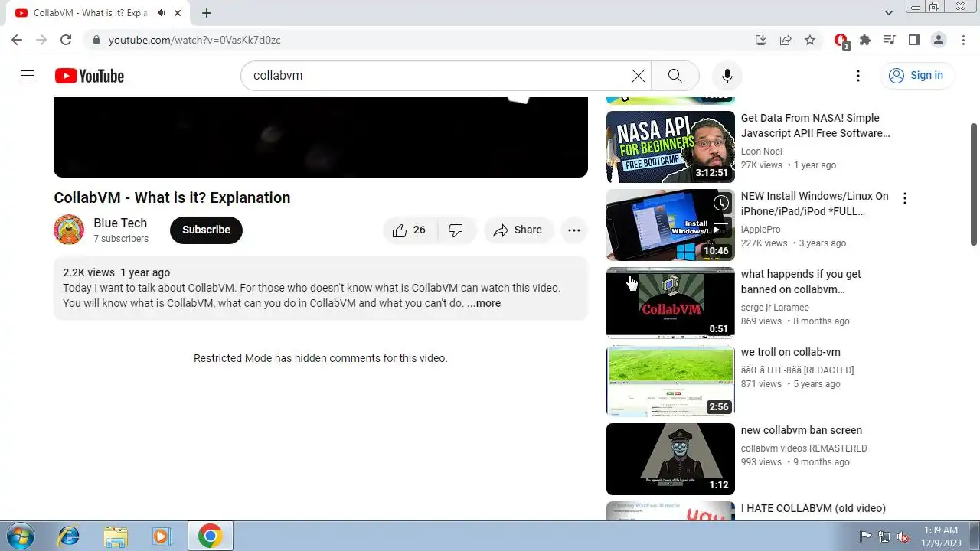Image resolution: width=980 pixels, height=551 pixels.
Task: Run search with magnifier button
Action: [675, 76]
